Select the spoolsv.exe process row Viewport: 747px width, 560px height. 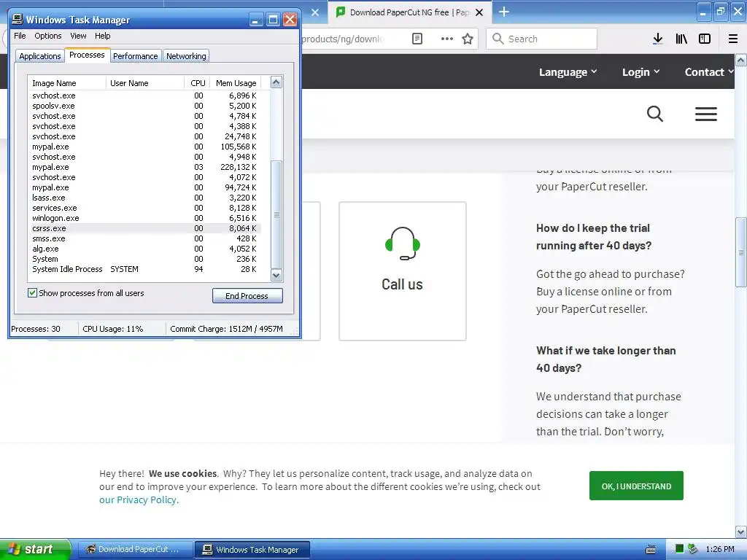(144, 106)
